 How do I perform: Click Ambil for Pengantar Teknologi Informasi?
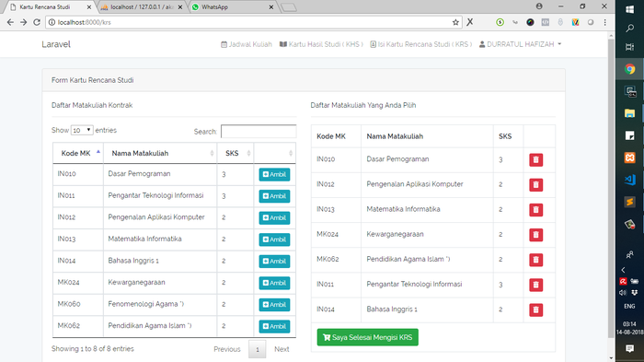274,196
